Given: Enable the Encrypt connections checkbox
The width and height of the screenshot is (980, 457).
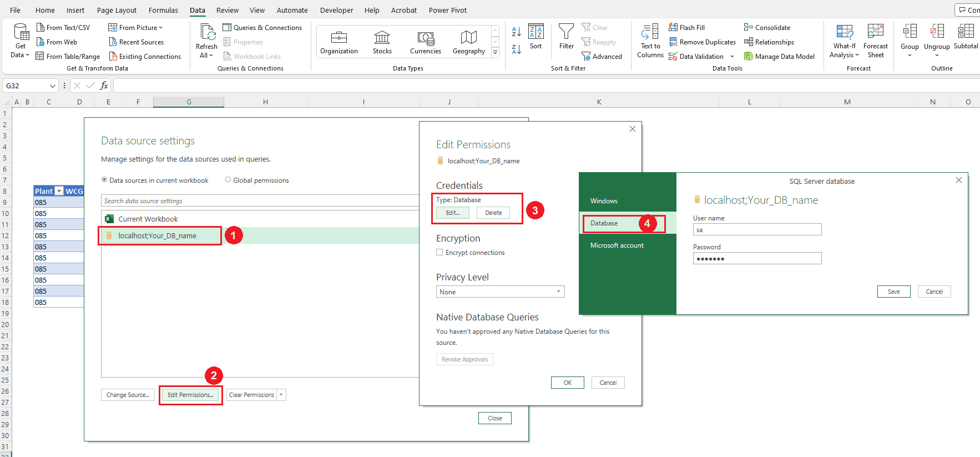Looking at the screenshot, I should 440,252.
